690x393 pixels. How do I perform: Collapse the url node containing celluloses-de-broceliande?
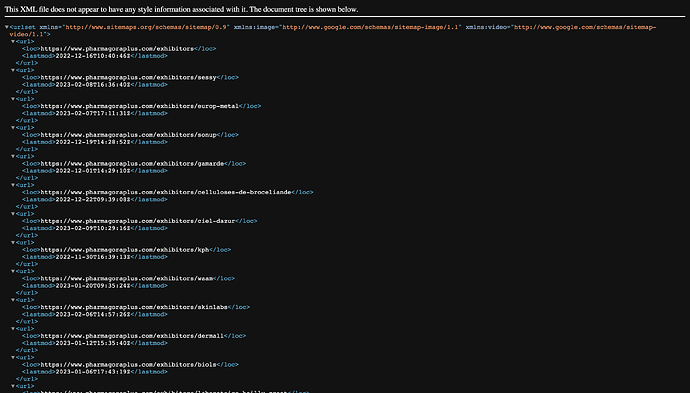tap(13, 185)
